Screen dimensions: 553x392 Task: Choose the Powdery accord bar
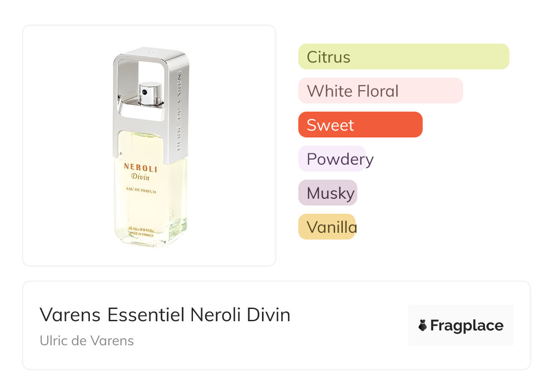(x=332, y=159)
